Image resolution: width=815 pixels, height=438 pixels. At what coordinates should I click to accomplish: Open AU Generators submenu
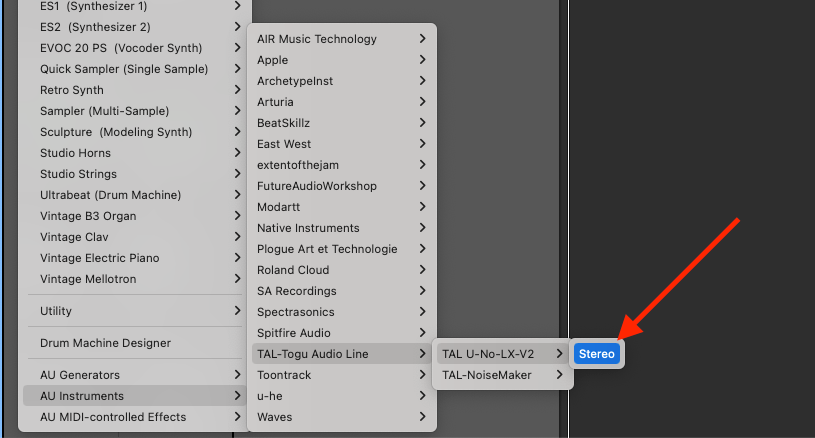pos(135,375)
